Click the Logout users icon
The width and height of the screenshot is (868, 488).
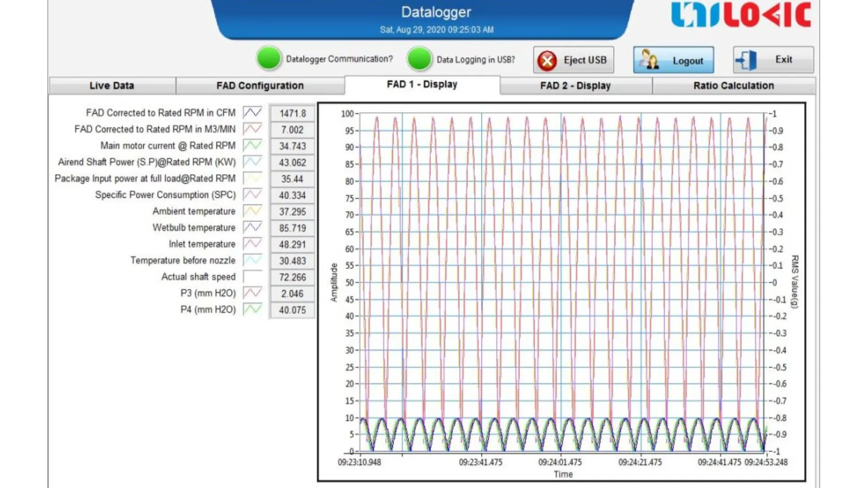coord(650,60)
